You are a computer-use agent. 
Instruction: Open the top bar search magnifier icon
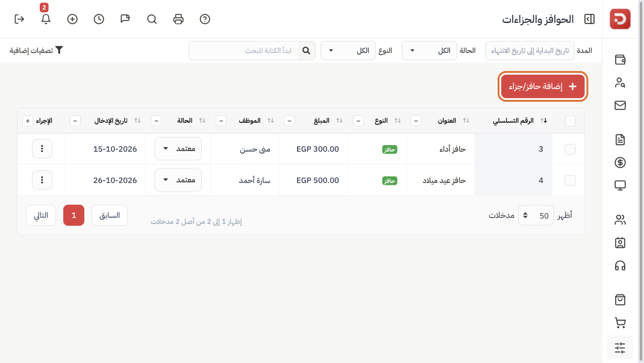(x=152, y=19)
